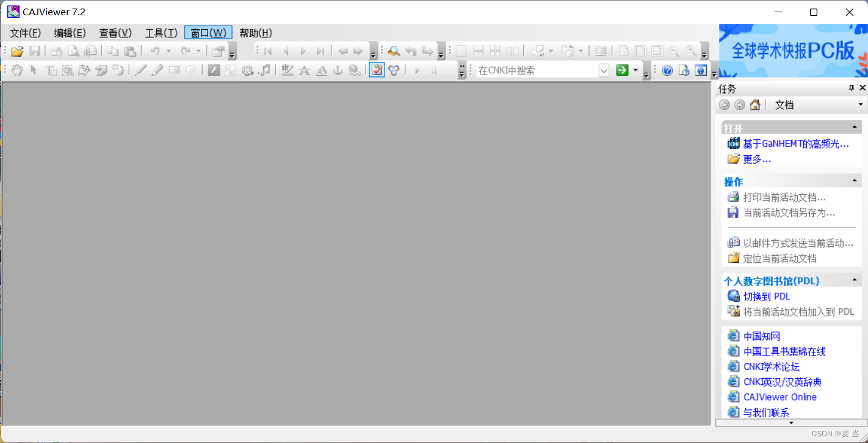Collapse the 个人数字图书馆(PDL) section
Viewport: 868px width, 443px height.
[x=855, y=279]
